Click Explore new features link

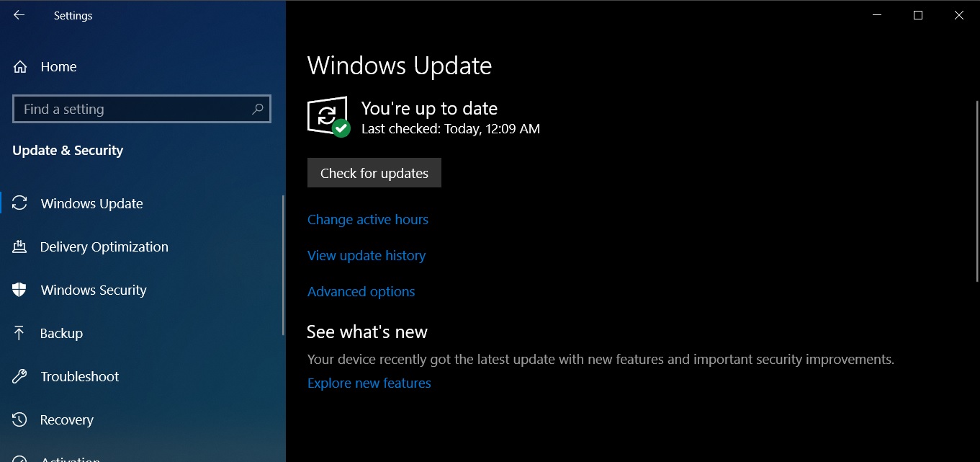369,383
